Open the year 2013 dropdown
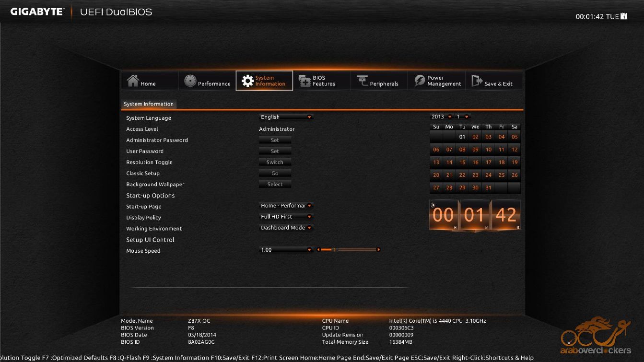The image size is (644, 362). [442, 117]
